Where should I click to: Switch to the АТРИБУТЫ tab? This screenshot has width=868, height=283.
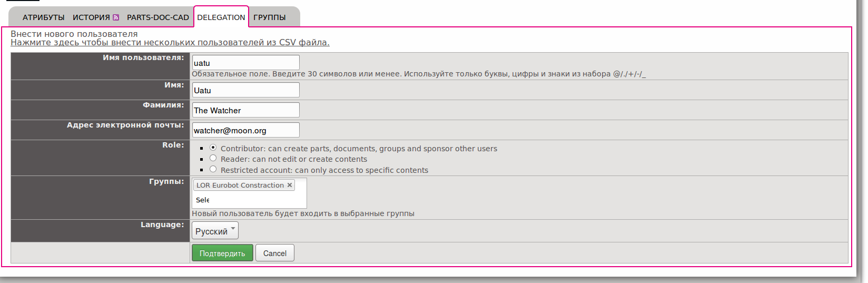coord(43,17)
